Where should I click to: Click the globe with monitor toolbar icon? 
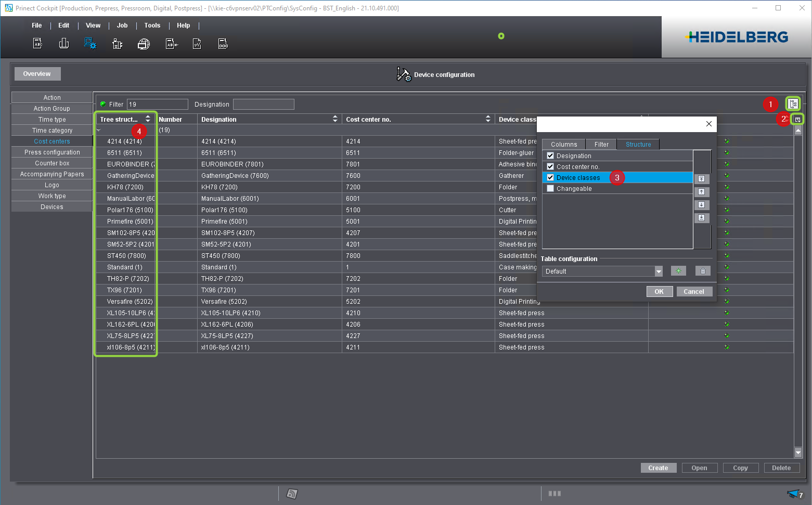tap(144, 44)
